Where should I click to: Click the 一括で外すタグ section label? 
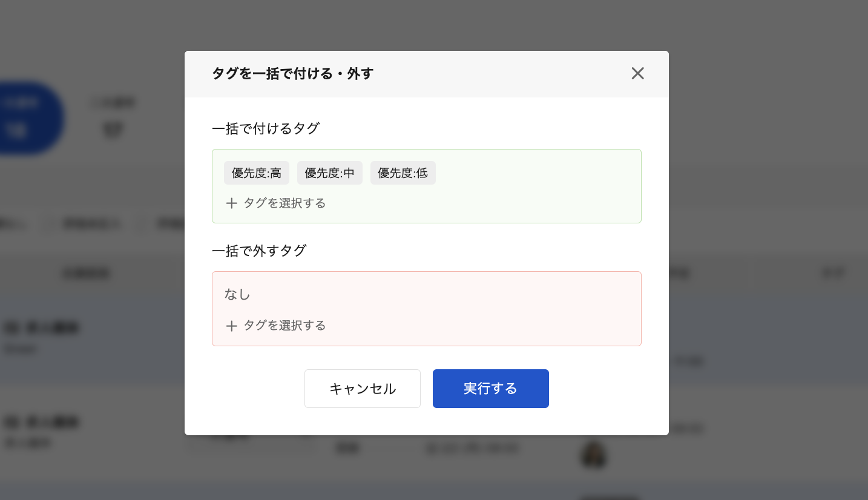[259, 251]
